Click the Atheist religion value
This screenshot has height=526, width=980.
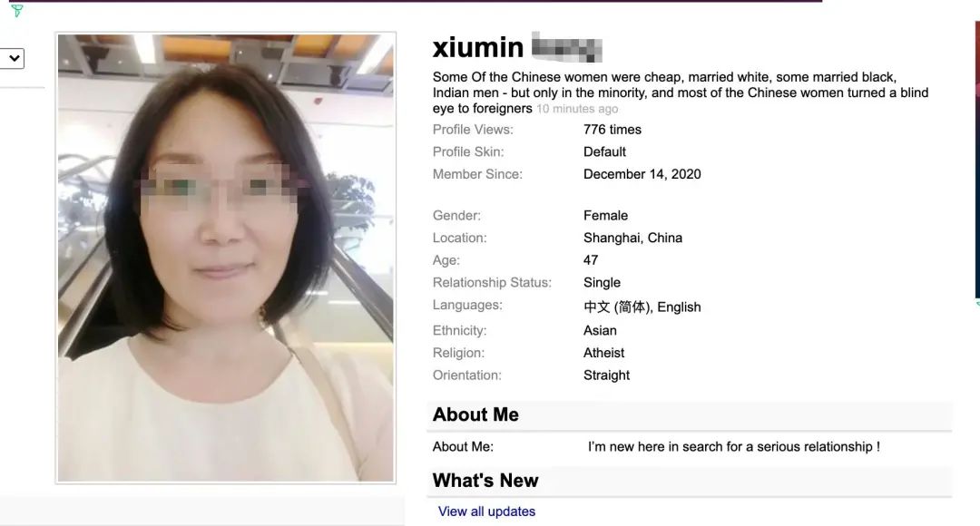tap(603, 353)
